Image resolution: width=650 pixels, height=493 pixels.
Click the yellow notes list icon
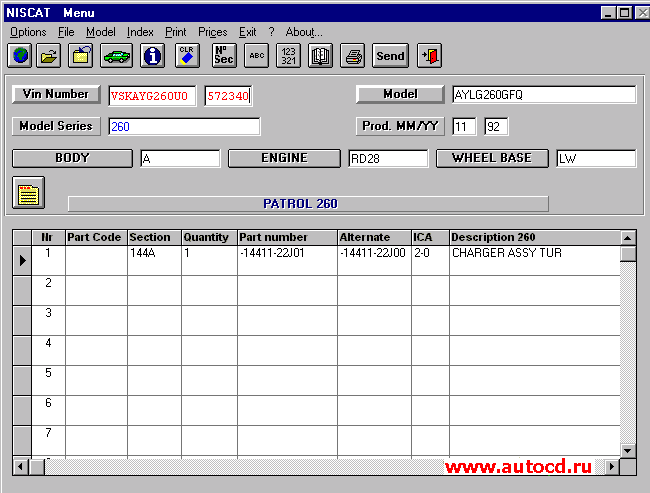click(28, 193)
